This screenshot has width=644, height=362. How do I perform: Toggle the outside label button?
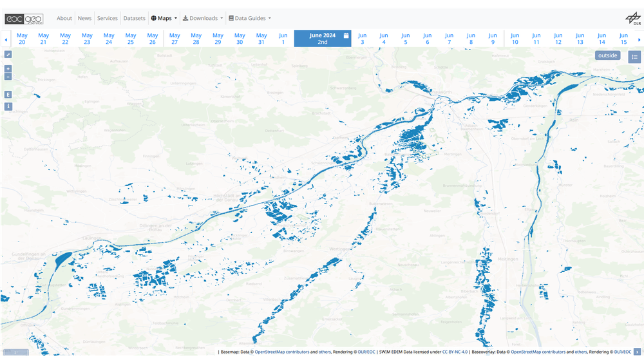(x=607, y=55)
